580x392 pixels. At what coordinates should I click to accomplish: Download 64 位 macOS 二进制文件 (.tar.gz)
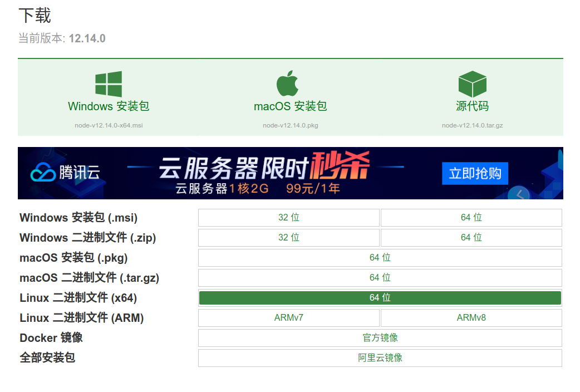point(380,278)
